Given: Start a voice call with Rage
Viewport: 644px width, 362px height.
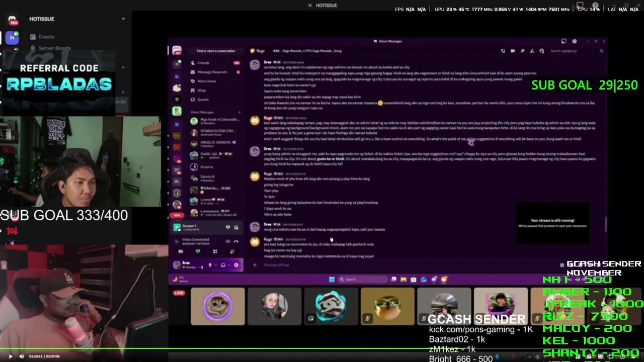Looking at the screenshot, I should point(503,51).
